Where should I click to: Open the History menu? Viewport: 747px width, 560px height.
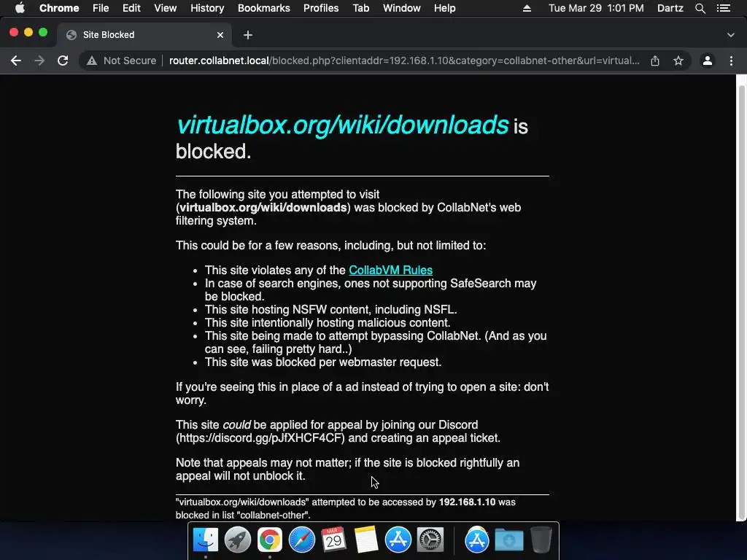[207, 8]
